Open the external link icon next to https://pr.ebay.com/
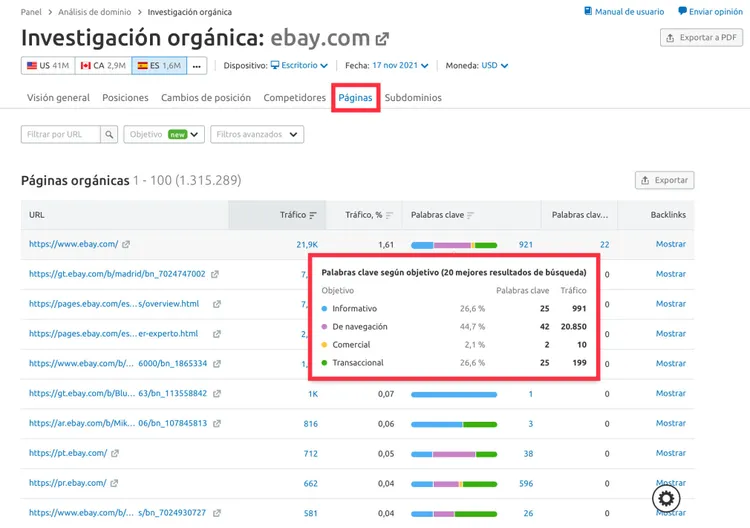The width and height of the screenshot is (750, 528). point(114,483)
